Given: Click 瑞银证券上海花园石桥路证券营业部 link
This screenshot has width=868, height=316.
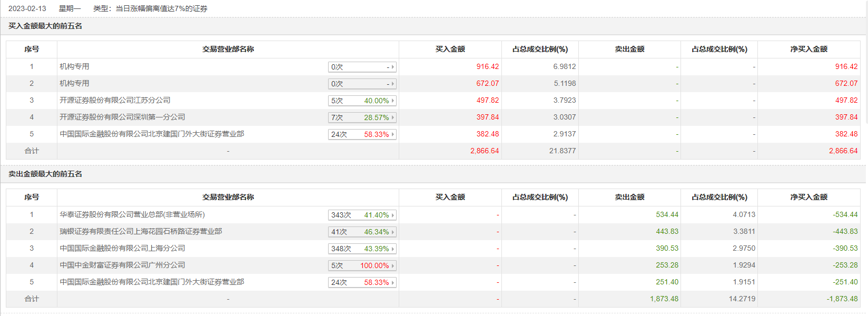Looking at the screenshot, I should (x=141, y=231).
